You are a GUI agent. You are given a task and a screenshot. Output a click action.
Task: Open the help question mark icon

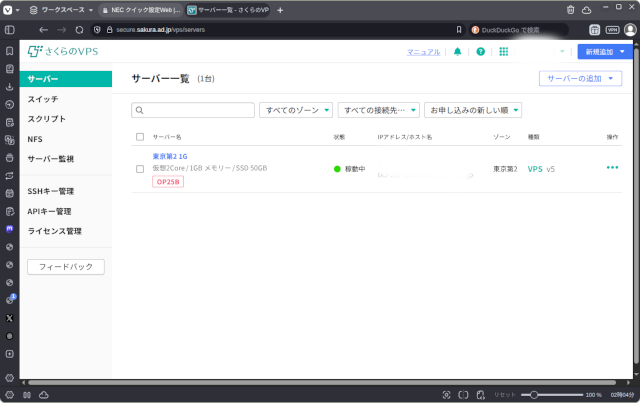tap(481, 51)
